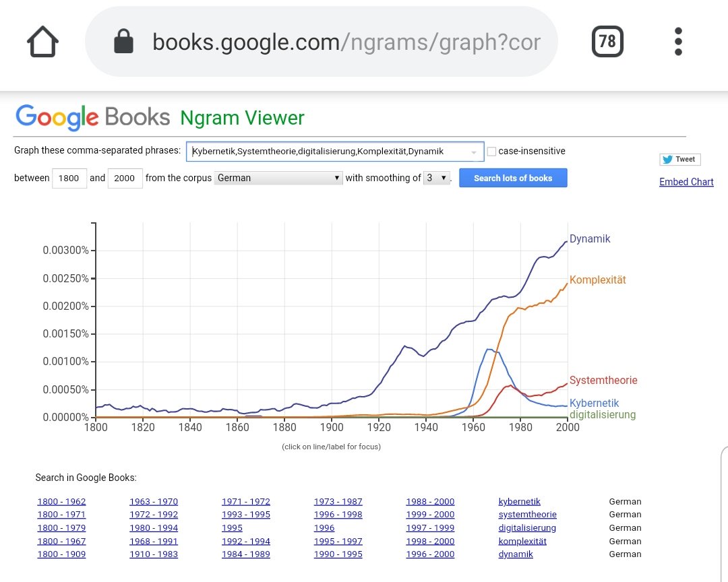Open the corpus dropdown set to German
The image size is (728, 582).
278,177
